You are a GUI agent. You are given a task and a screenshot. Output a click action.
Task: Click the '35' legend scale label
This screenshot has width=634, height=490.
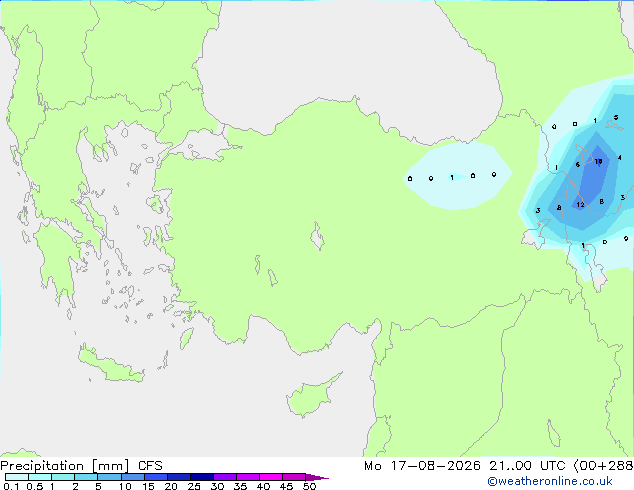240,486
